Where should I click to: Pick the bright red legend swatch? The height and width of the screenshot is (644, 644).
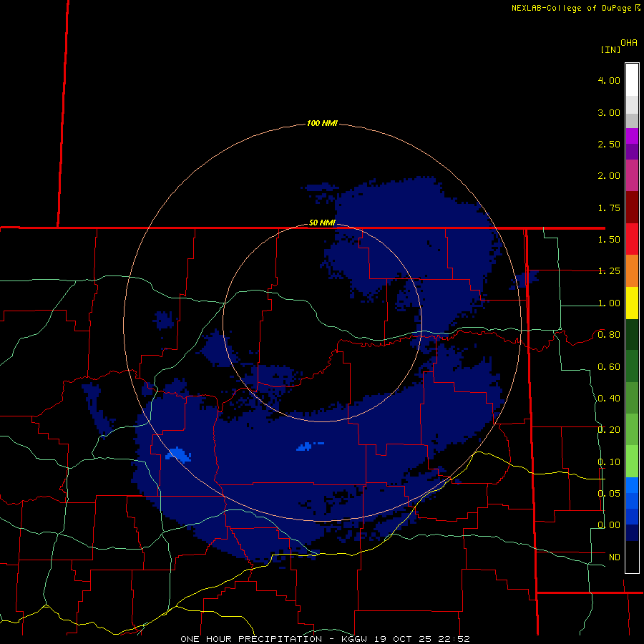pos(632,239)
